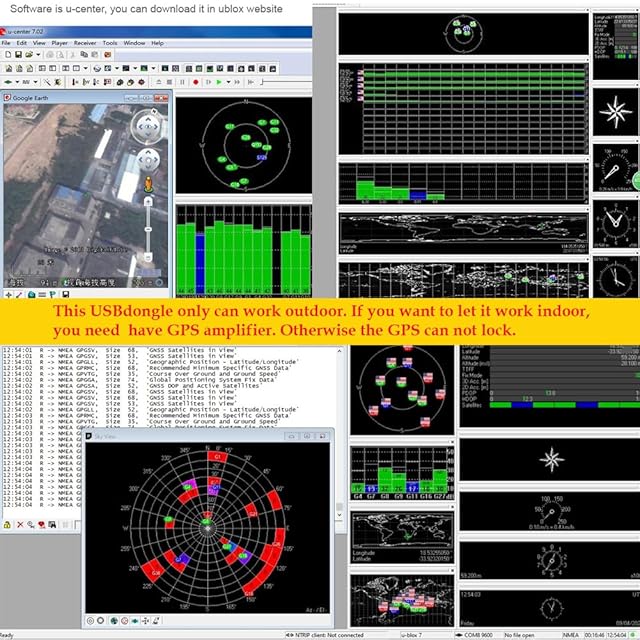The width and height of the screenshot is (640, 640).
Task: Click the Open folder icon in toolbar
Action: click(x=29, y=54)
